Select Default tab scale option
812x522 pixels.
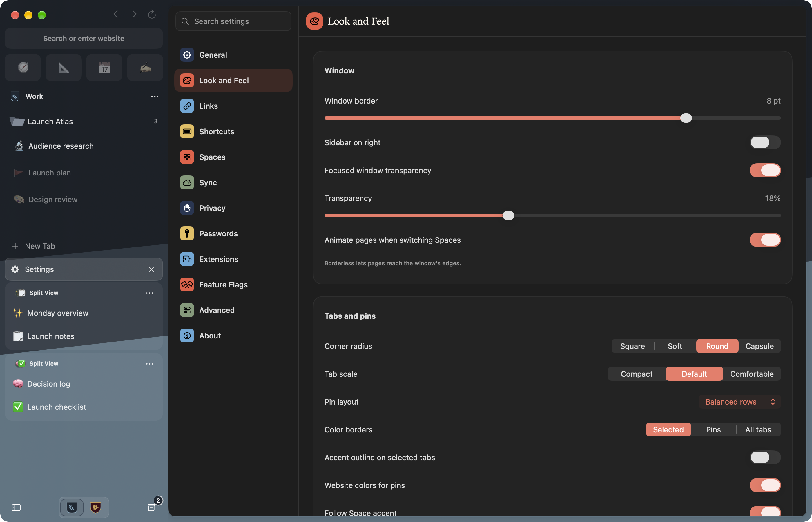694,374
